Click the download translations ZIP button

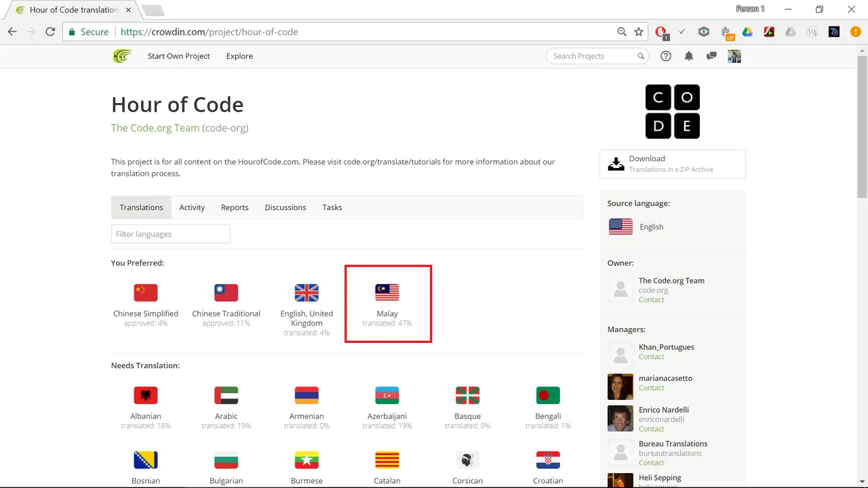coord(673,164)
